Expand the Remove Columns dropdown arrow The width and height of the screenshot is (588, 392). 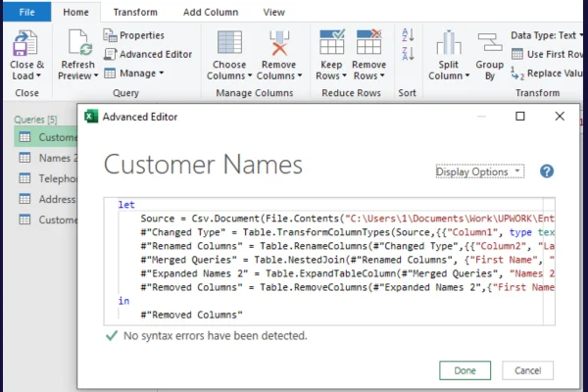tap(300, 75)
